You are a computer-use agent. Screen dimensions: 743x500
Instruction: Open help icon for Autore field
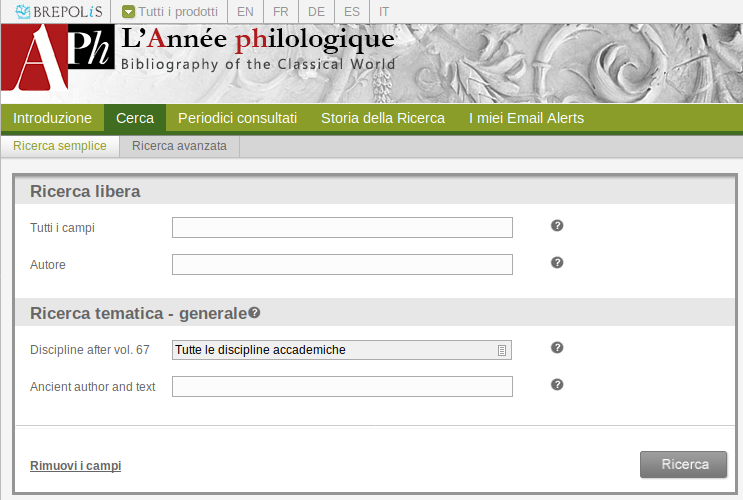[557, 263]
